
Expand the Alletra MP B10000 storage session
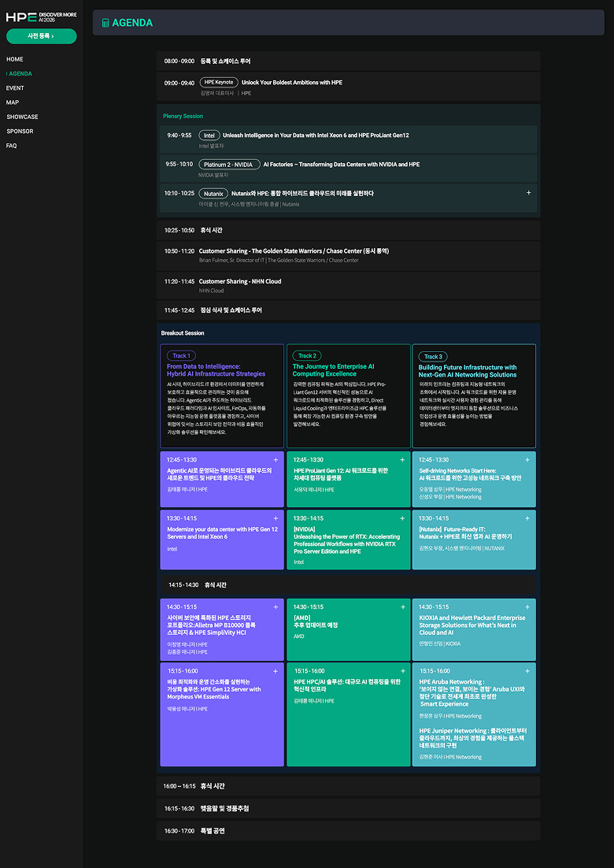(x=276, y=606)
